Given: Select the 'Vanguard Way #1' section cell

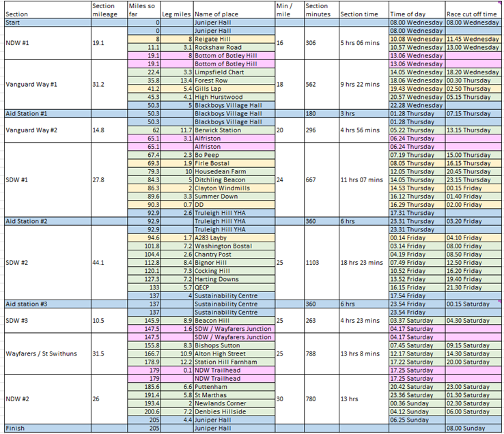Looking at the screenshot, I should (x=48, y=85).
